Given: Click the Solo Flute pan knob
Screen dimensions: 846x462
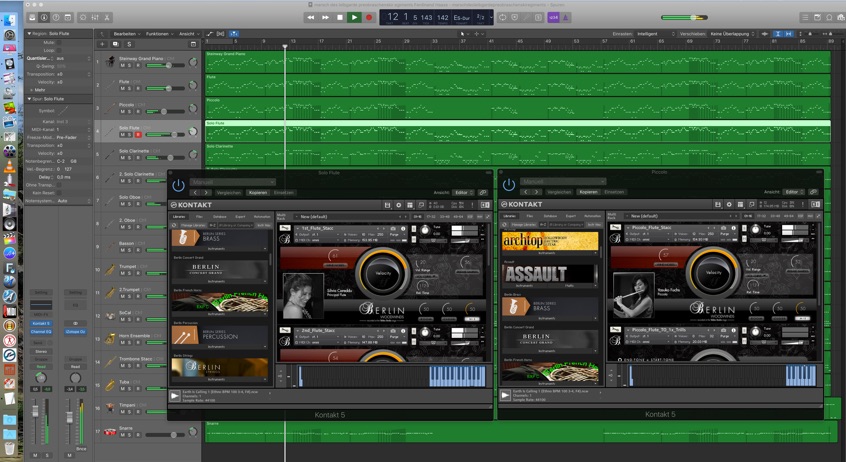Looking at the screenshot, I should point(193,132).
